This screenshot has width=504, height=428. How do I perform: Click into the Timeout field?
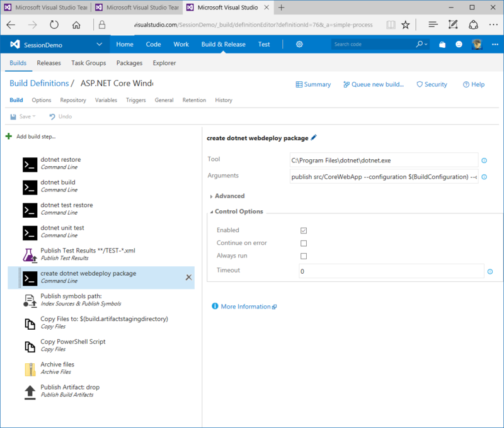pos(391,271)
